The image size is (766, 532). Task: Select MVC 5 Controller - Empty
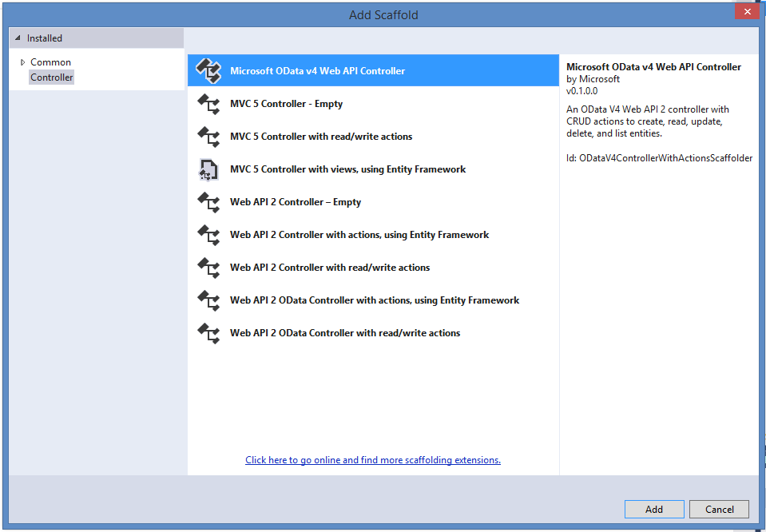[x=373, y=104]
